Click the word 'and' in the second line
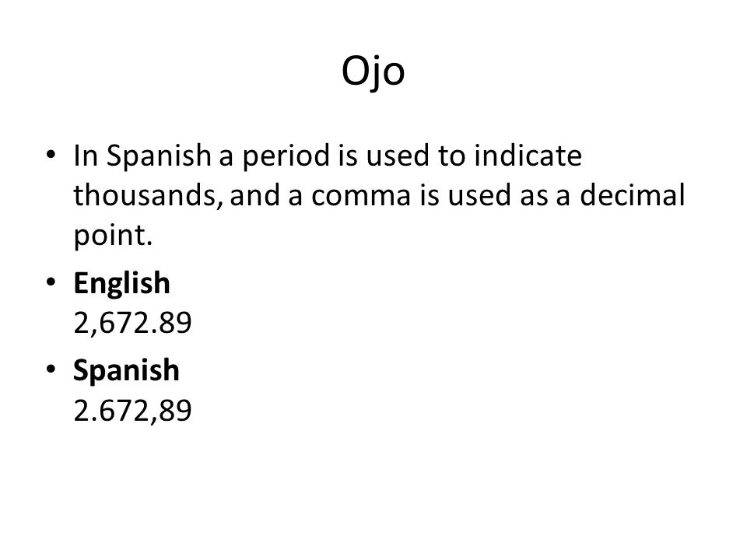 255,195
